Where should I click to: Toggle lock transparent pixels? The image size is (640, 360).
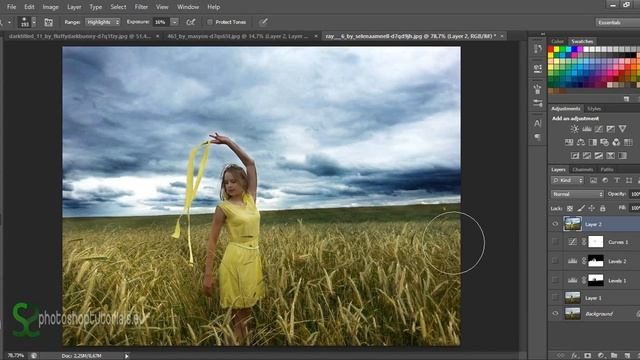tap(570, 209)
